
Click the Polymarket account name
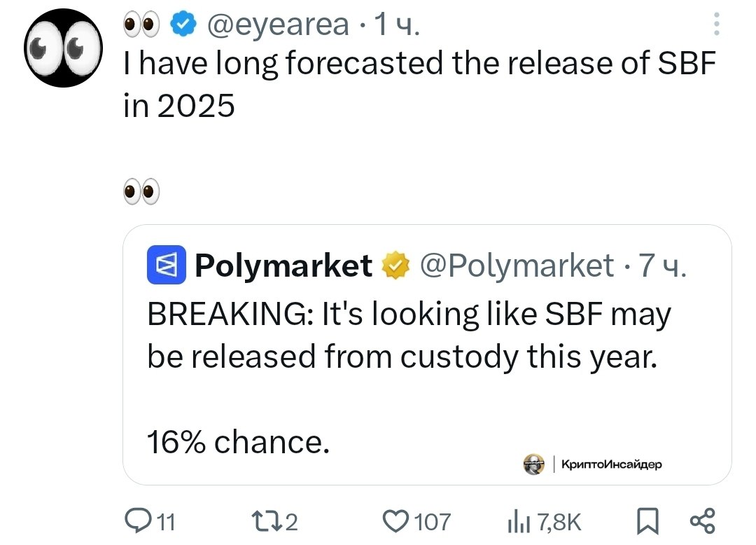point(283,266)
